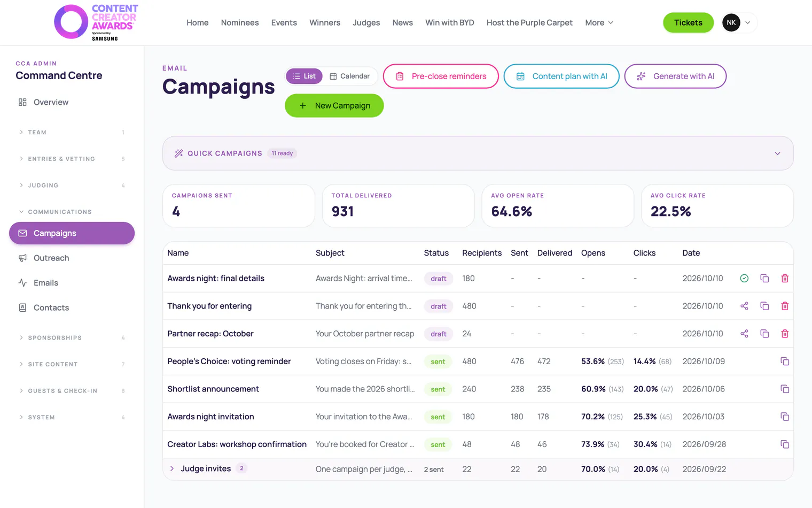812x508 pixels.
Task: Duplicate the Awards night invitation campaign
Action: [785, 417]
